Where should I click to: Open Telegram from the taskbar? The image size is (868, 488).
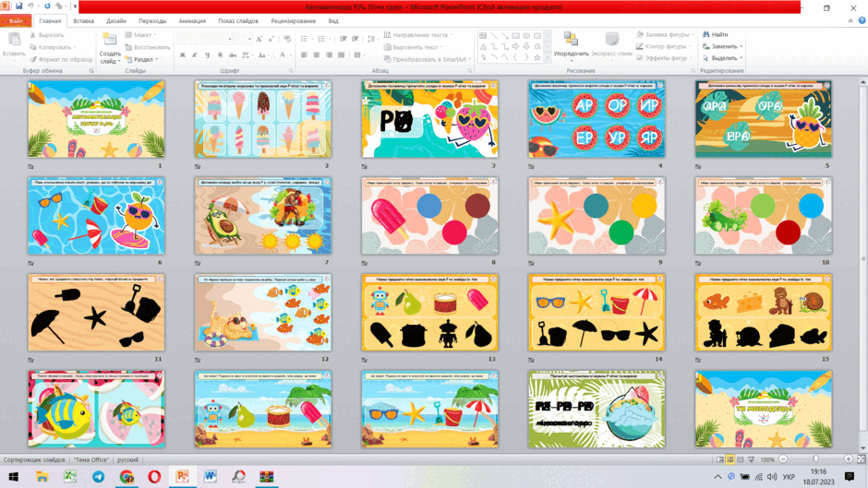pyautogui.click(x=99, y=476)
